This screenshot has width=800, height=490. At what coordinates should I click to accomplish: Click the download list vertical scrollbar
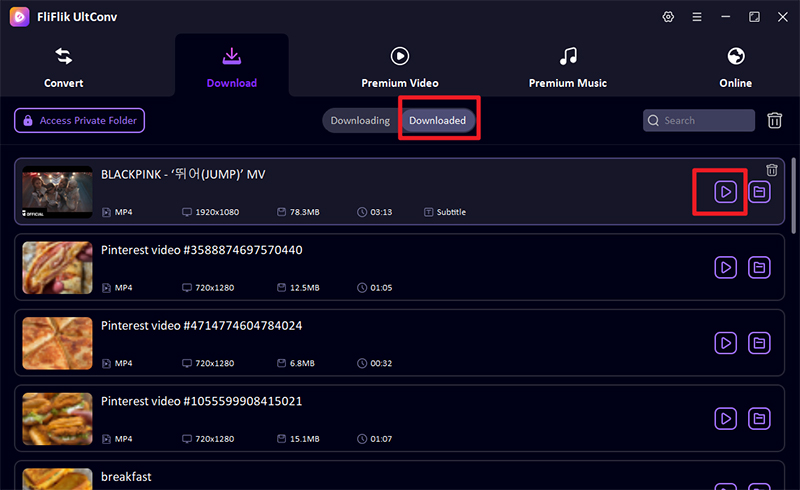coord(793,195)
